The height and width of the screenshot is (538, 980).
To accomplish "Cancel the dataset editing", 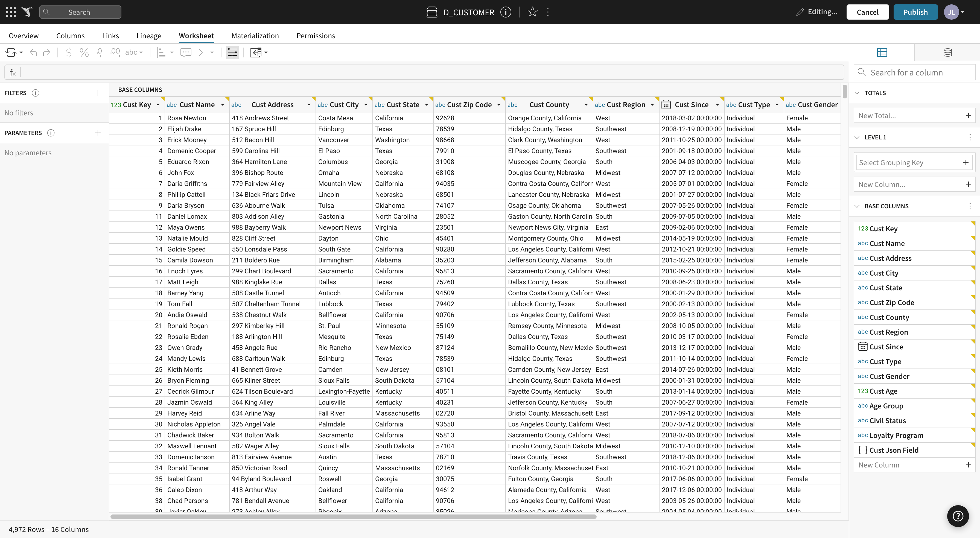I will pyautogui.click(x=867, y=12).
